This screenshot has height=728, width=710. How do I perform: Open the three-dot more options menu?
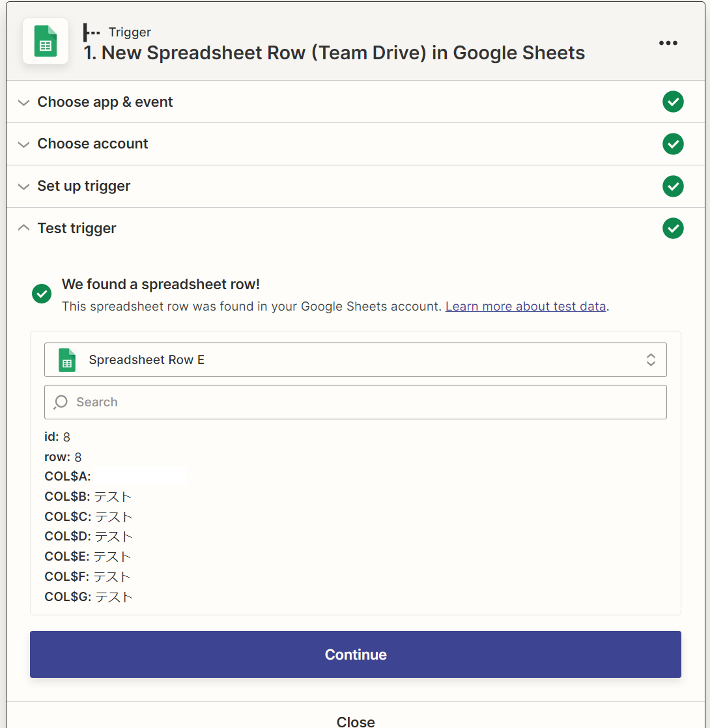click(668, 43)
